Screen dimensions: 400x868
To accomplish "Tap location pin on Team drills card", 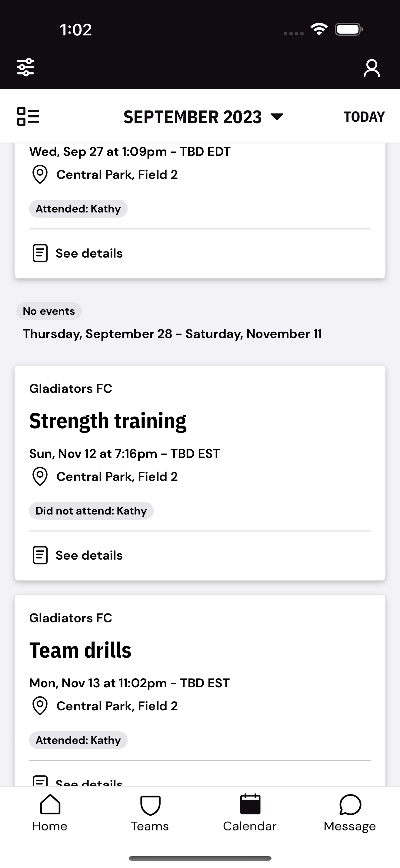I will 40,706.
